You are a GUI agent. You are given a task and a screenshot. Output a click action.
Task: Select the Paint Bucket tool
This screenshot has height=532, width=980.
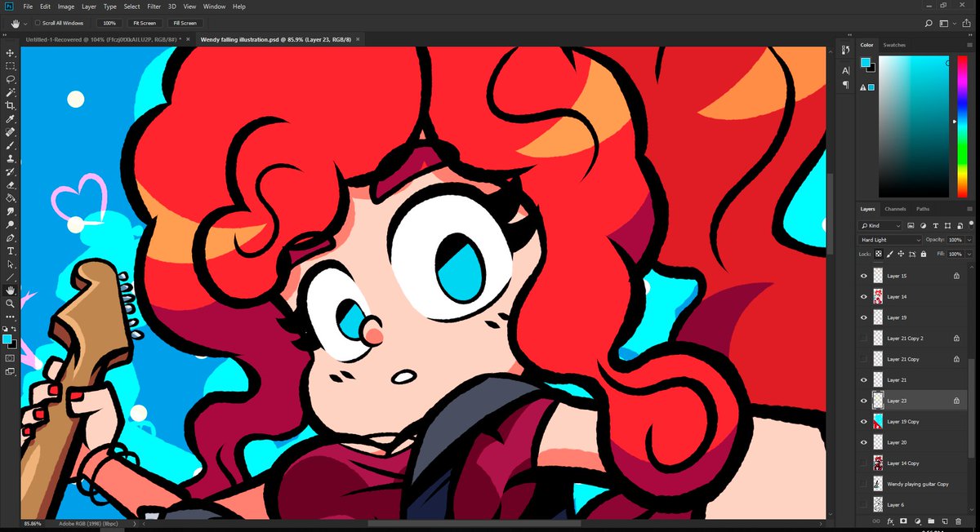pos(10,197)
